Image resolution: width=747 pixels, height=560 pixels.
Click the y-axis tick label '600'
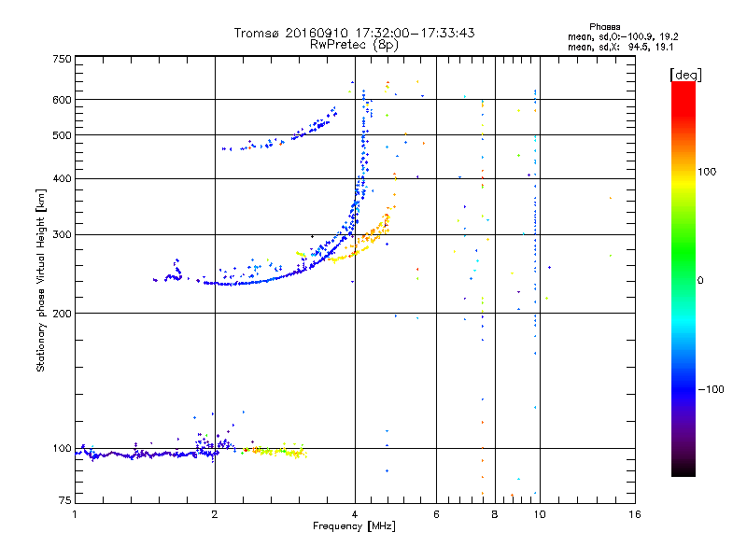point(62,100)
